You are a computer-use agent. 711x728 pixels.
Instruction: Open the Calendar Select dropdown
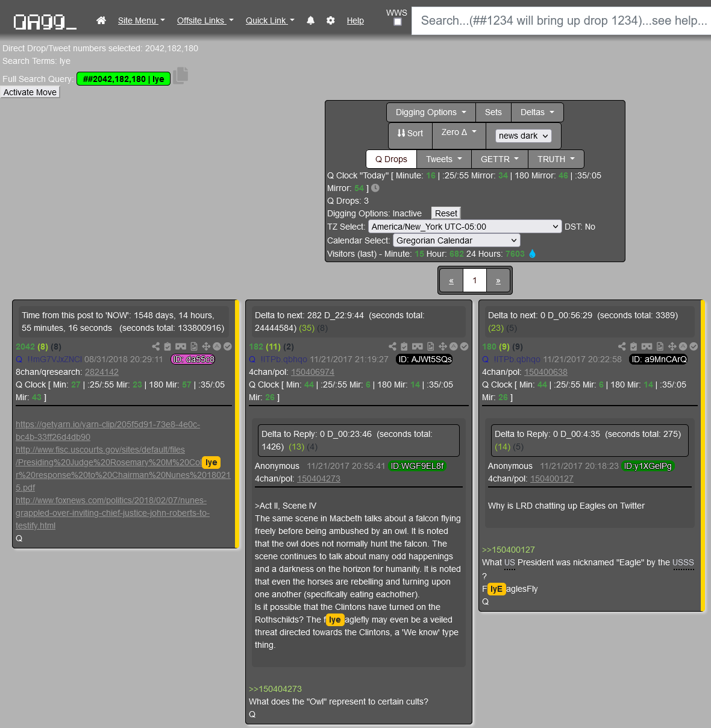457,240
